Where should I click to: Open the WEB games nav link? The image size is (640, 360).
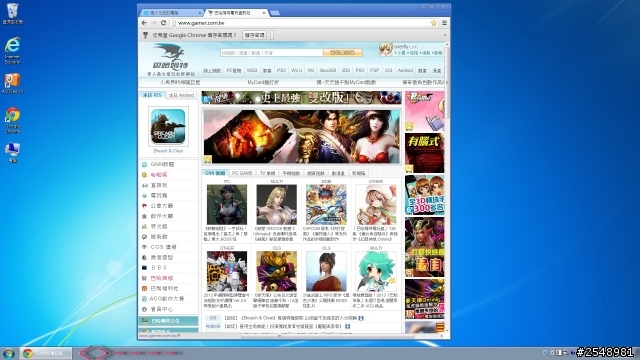(x=252, y=71)
